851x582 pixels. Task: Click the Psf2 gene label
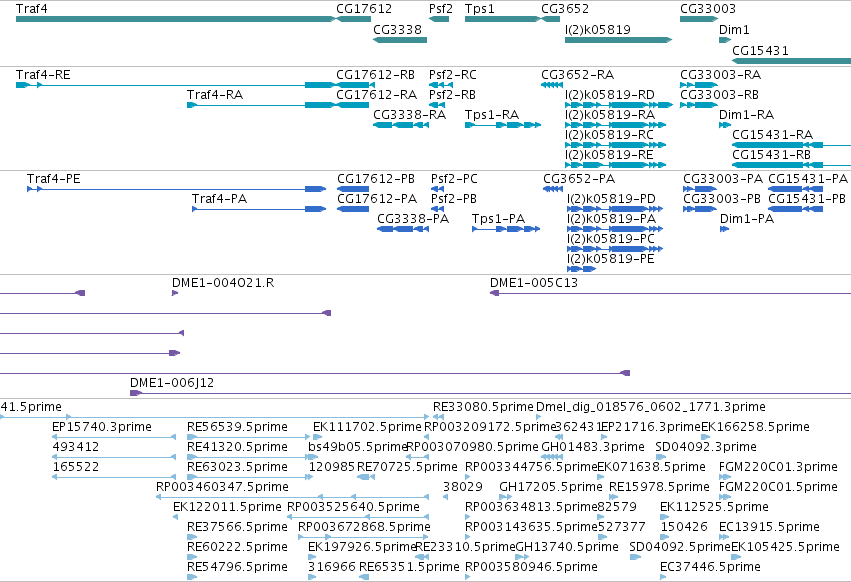pyautogui.click(x=440, y=9)
